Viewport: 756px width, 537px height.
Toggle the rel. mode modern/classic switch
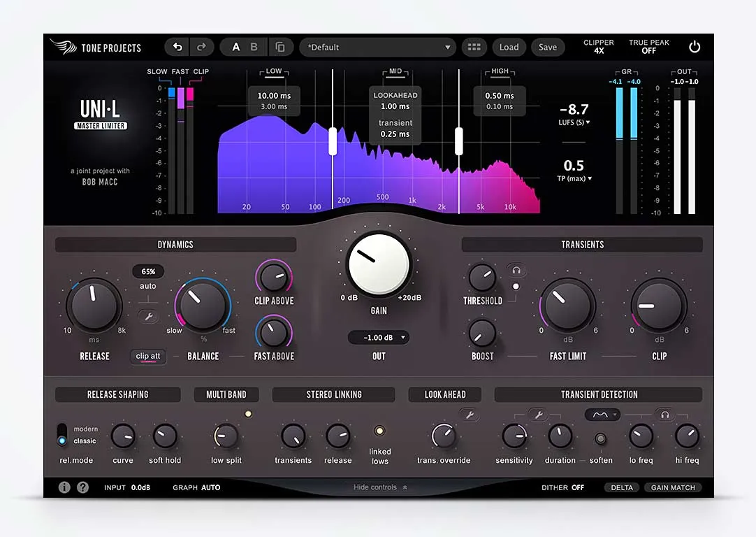click(62, 434)
